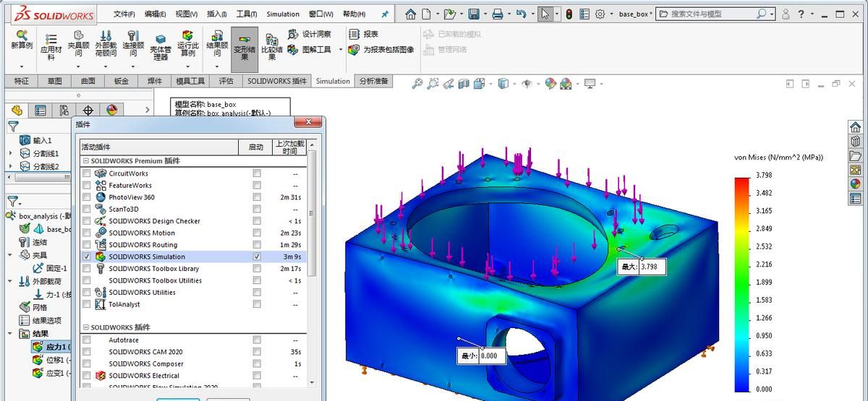
Task: Switch to the SOLIDWORKS 插件 tab
Action: [x=277, y=81]
